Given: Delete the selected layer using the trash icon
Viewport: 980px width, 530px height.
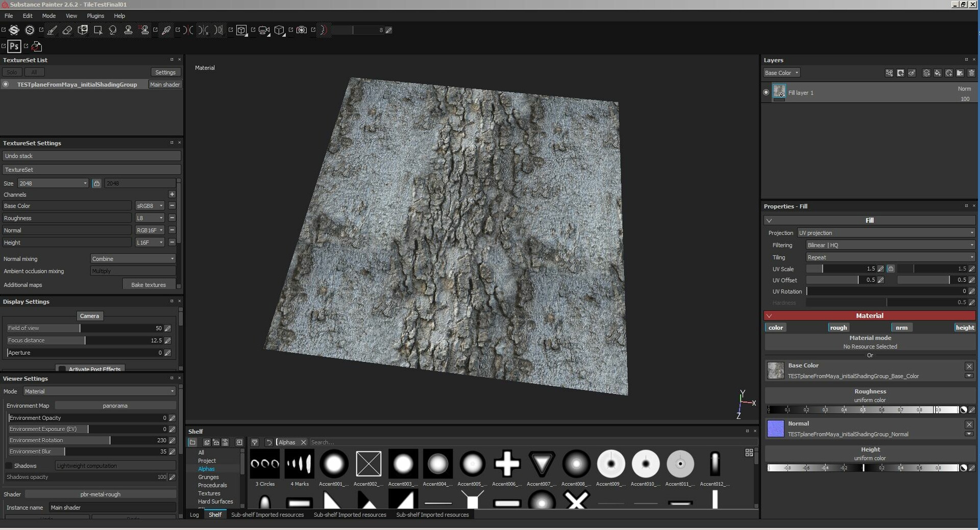Looking at the screenshot, I should tap(972, 73).
